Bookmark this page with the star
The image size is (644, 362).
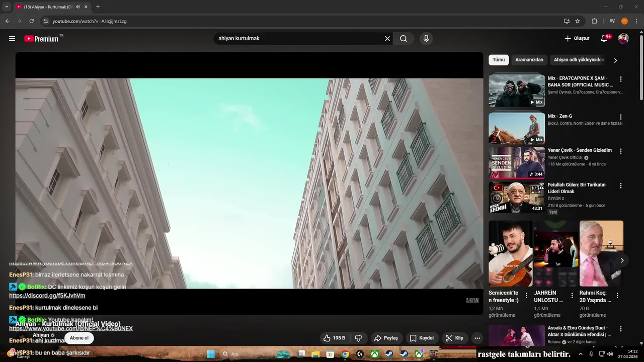pos(578,21)
